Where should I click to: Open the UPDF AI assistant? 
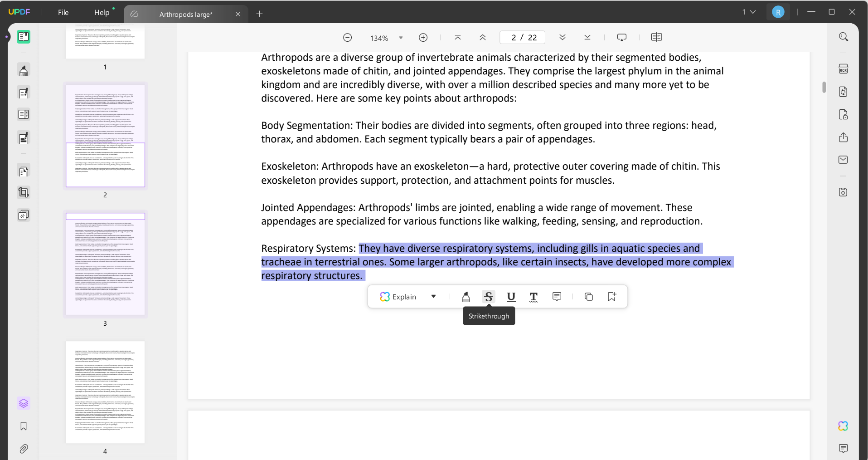tap(843, 426)
